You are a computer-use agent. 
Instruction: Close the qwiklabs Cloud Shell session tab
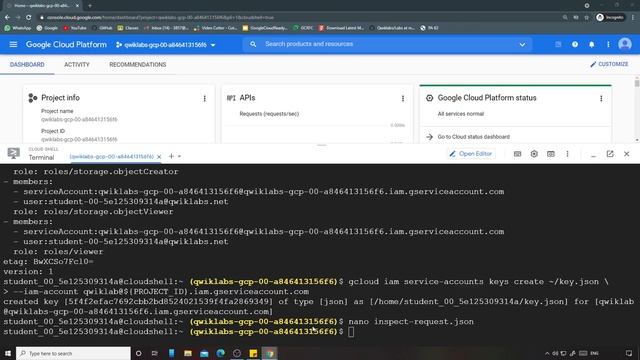159,157
